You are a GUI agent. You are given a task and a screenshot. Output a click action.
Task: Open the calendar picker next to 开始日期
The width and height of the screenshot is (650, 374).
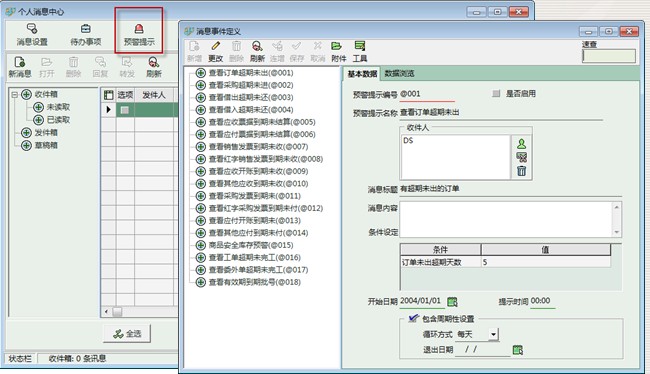pyautogui.click(x=452, y=302)
